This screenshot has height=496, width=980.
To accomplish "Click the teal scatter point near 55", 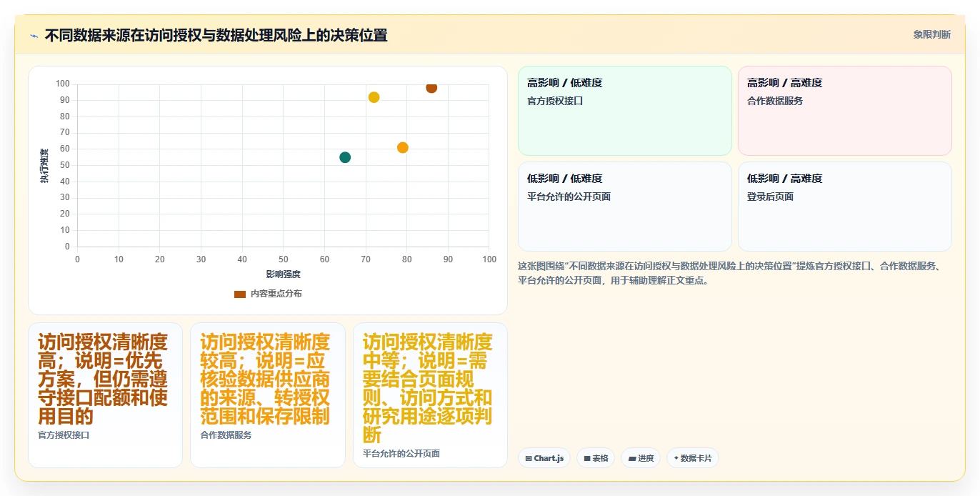I will click(345, 157).
